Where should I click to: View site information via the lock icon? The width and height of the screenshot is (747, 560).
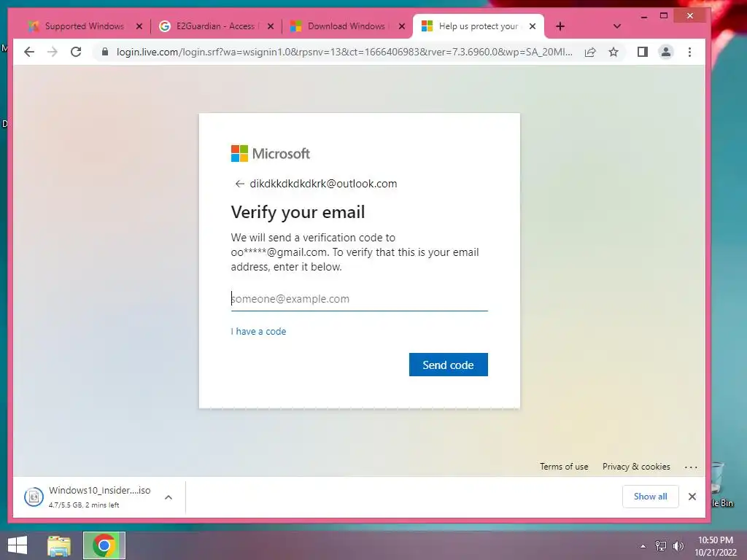(105, 52)
